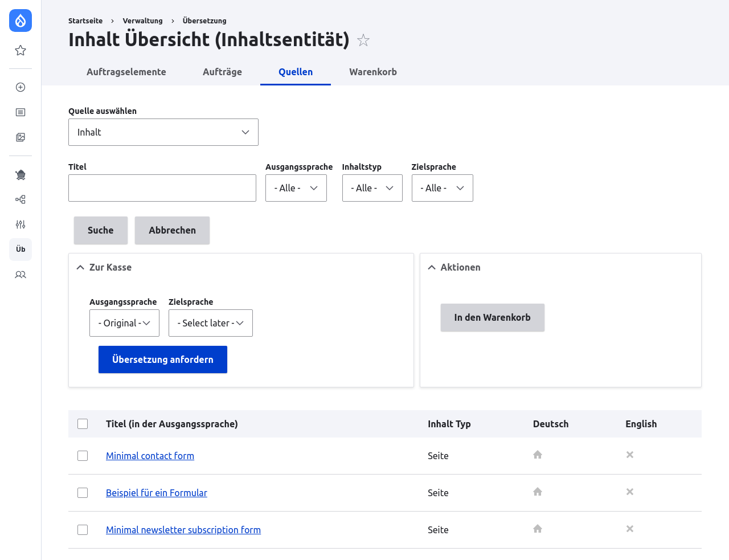The image size is (729, 560).
Task: Open the Commerce basket icon in sidebar
Action: tap(21, 175)
